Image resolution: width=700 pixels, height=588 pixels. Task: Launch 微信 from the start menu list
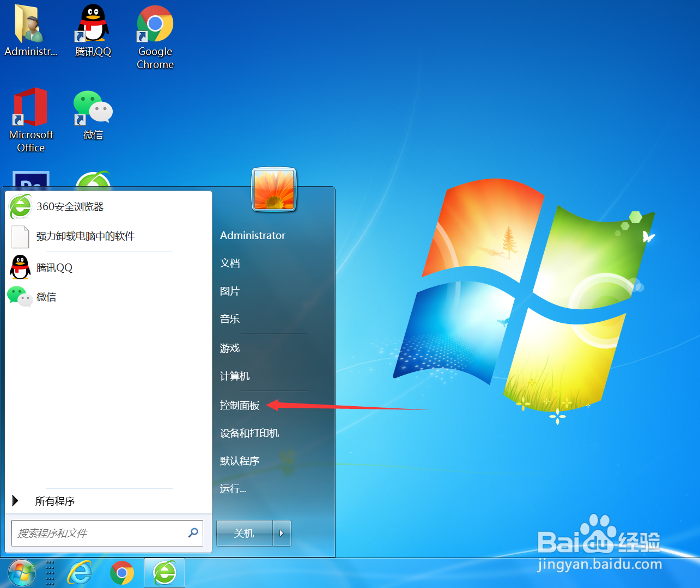tap(108, 297)
